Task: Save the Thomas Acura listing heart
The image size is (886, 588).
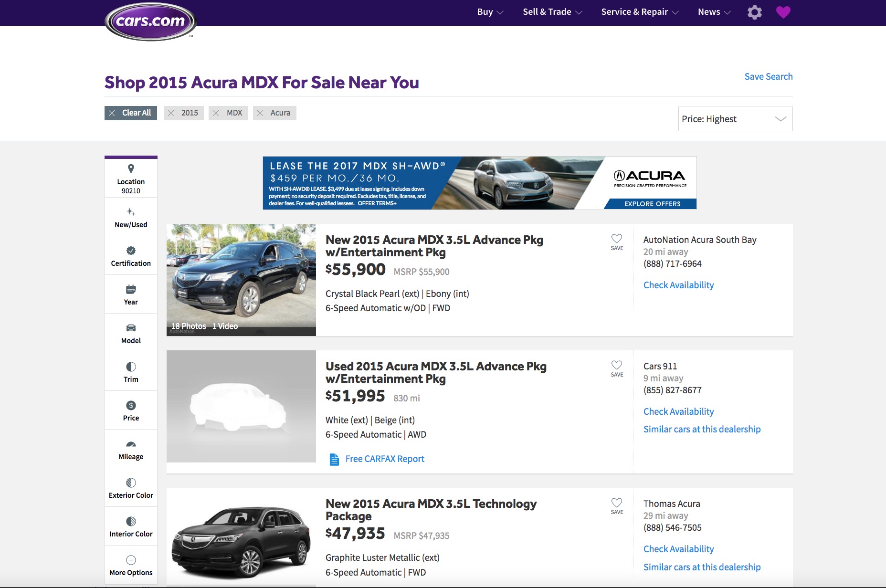Action: point(617,506)
